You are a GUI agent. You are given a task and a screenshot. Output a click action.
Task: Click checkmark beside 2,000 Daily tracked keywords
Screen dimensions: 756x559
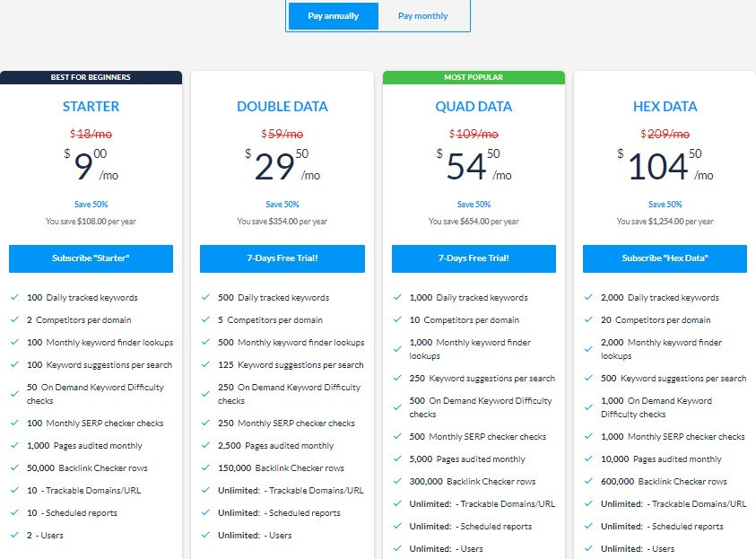(x=588, y=297)
